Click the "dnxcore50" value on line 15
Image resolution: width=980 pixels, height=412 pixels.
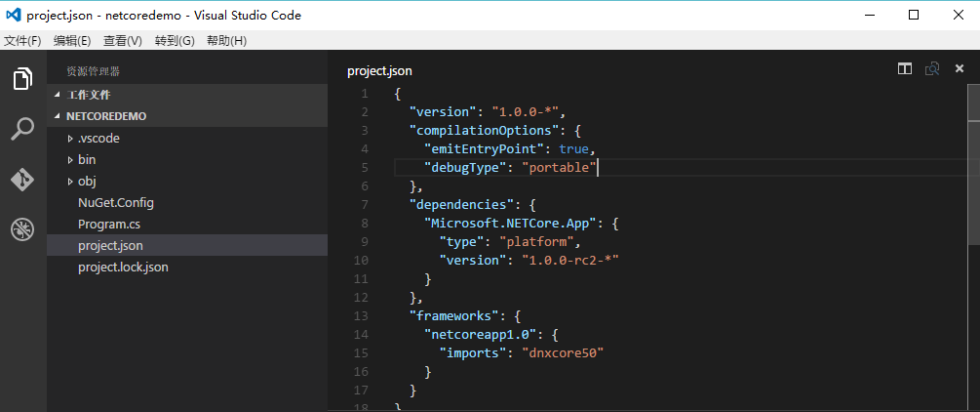(x=563, y=353)
